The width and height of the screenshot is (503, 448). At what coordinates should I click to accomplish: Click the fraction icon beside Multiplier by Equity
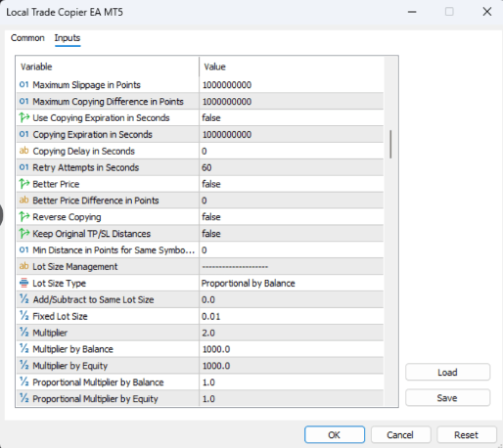(24, 365)
